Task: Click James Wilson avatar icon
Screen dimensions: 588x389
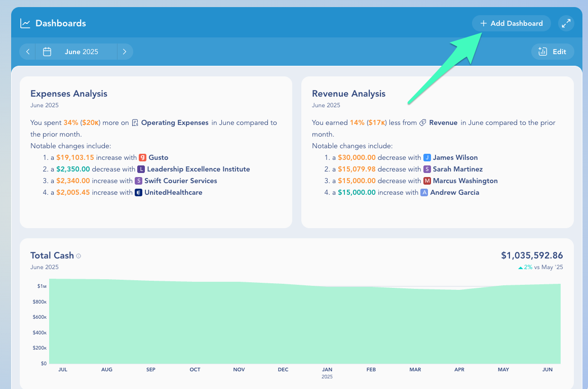Action: click(427, 157)
